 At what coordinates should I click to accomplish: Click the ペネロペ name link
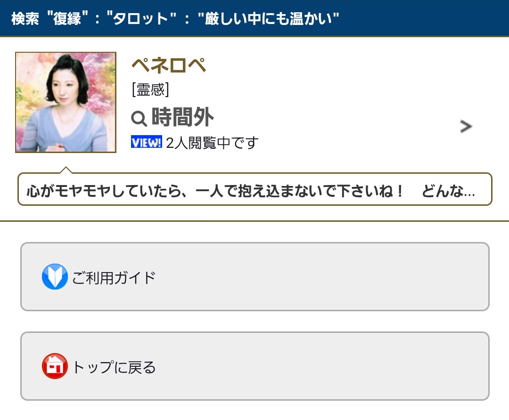pos(168,65)
